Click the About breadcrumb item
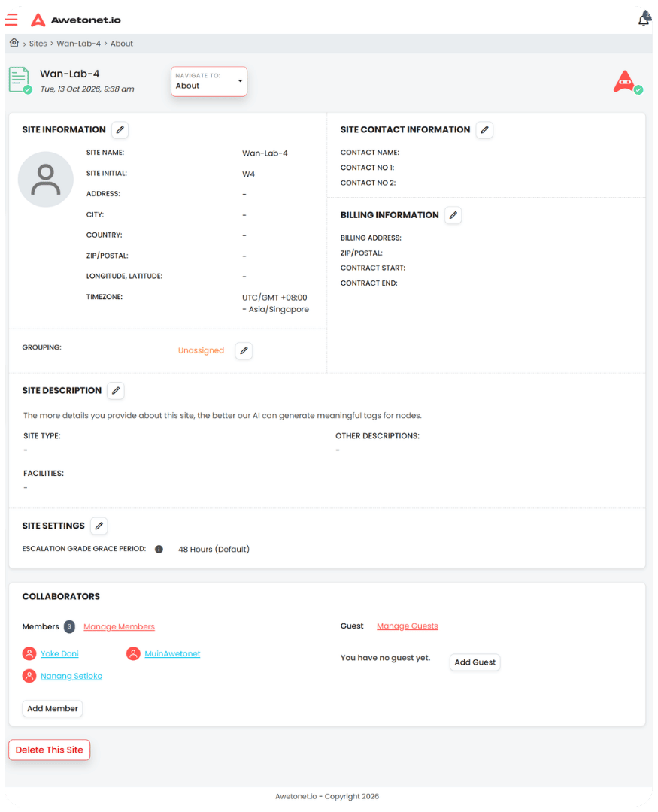This screenshot has height=812, width=658. (122, 44)
